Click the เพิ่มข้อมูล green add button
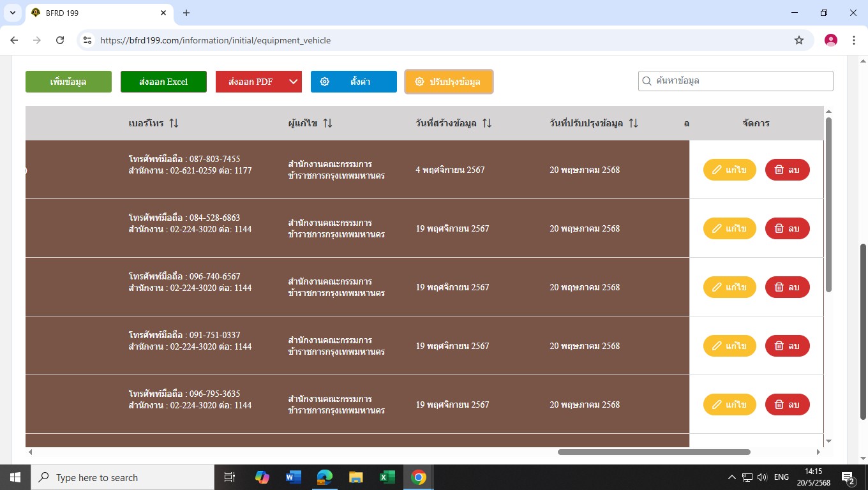Viewport: 868px width, 490px height. pos(68,82)
